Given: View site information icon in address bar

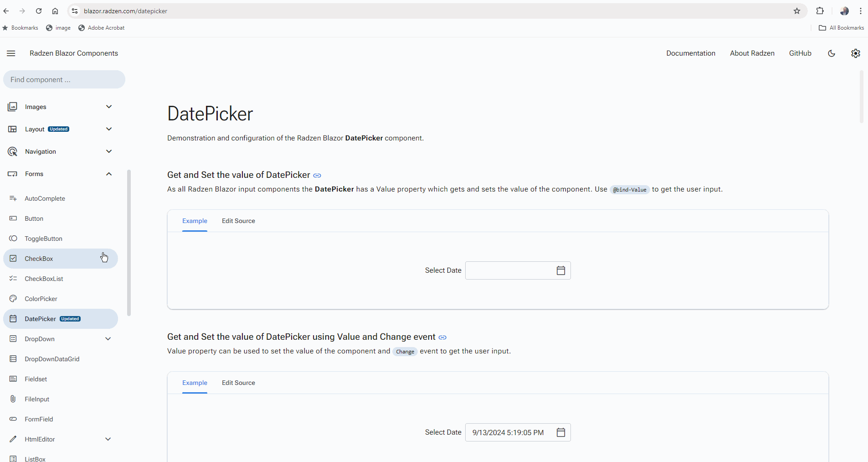Looking at the screenshot, I should coord(75,11).
